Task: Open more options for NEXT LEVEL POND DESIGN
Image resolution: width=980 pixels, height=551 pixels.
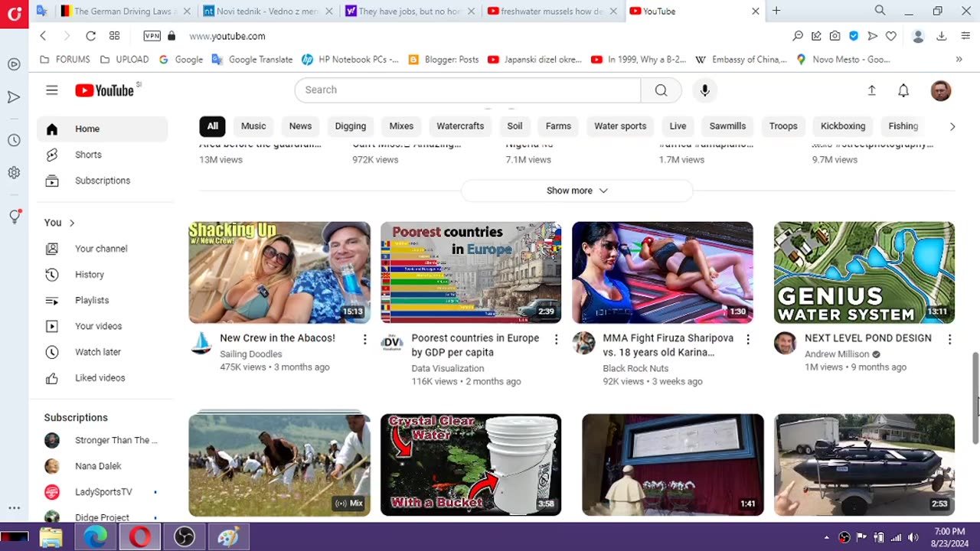Action: (949, 339)
